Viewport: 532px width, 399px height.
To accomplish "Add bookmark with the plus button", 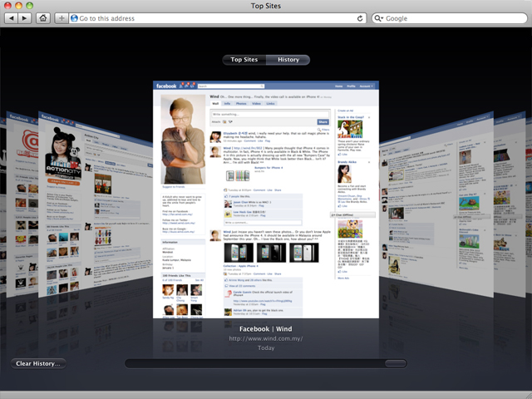I will point(62,18).
